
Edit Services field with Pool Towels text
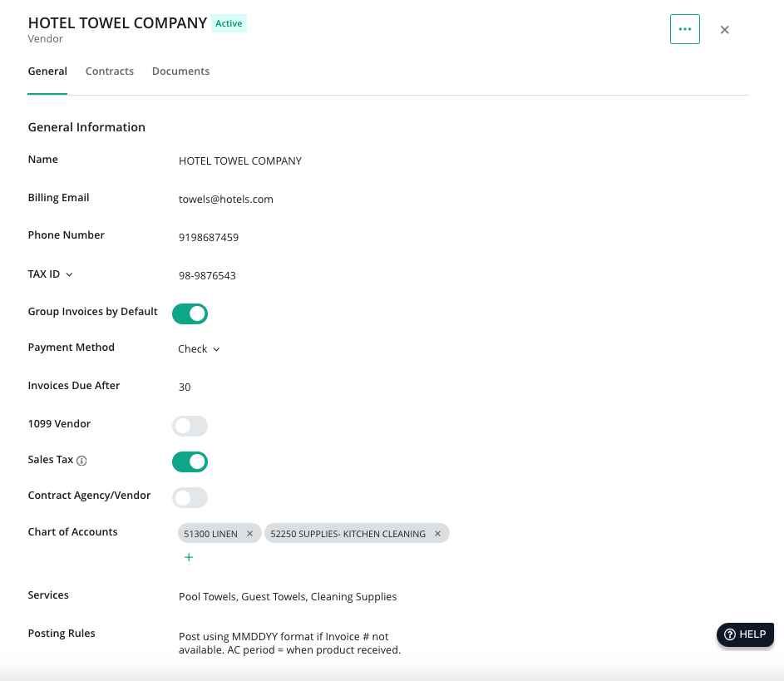coord(288,596)
